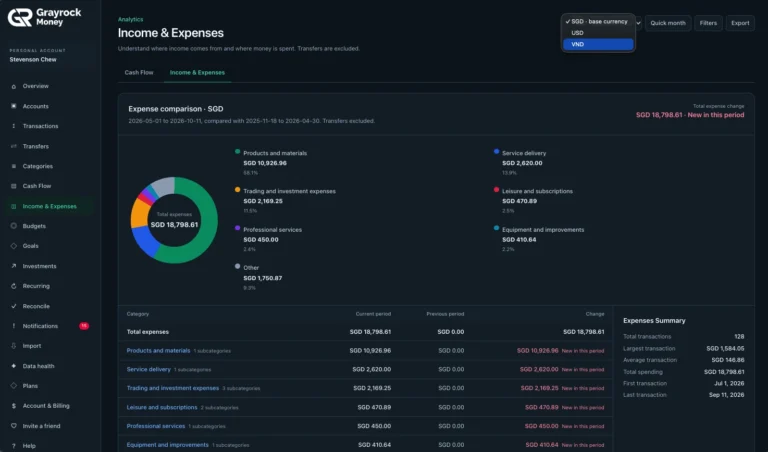Click Largest transaction value SGD 1,584.05
Image resolution: width=768 pixels, height=452 pixels.
(x=725, y=349)
